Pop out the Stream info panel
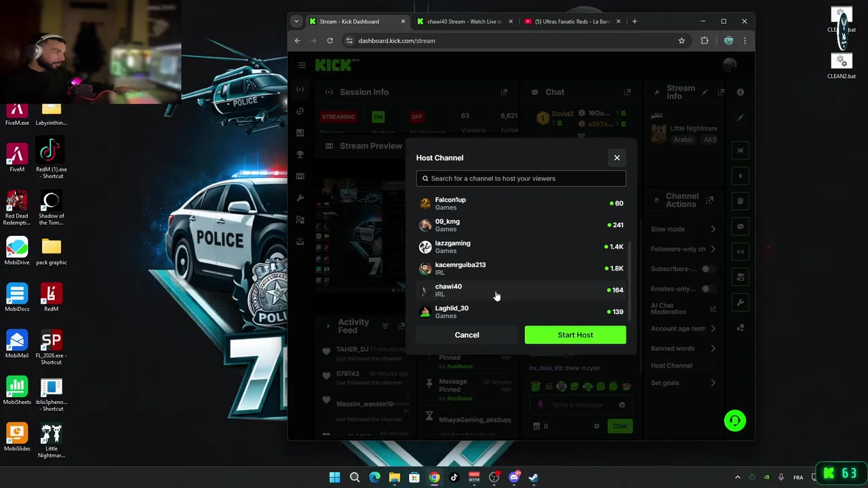 (x=721, y=92)
